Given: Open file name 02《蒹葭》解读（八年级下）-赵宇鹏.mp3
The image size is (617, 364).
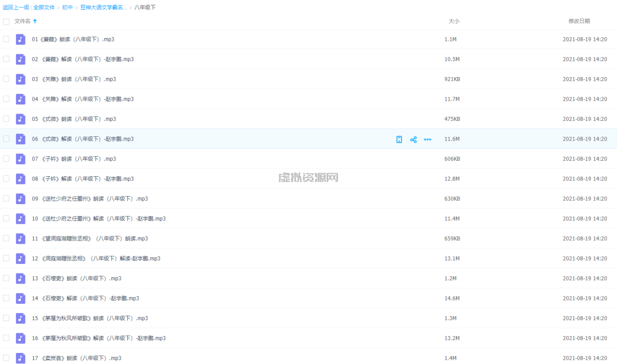Looking at the screenshot, I should 83,59.
